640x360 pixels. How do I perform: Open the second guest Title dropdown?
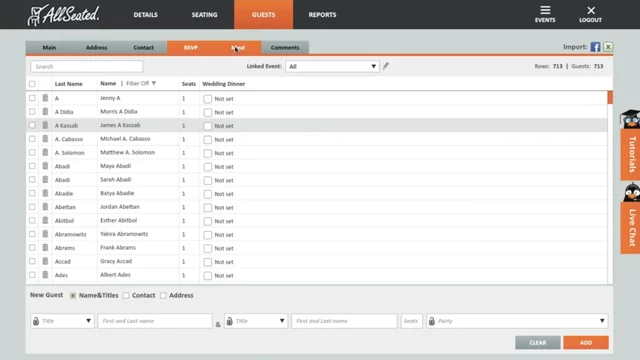tap(256, 321)
